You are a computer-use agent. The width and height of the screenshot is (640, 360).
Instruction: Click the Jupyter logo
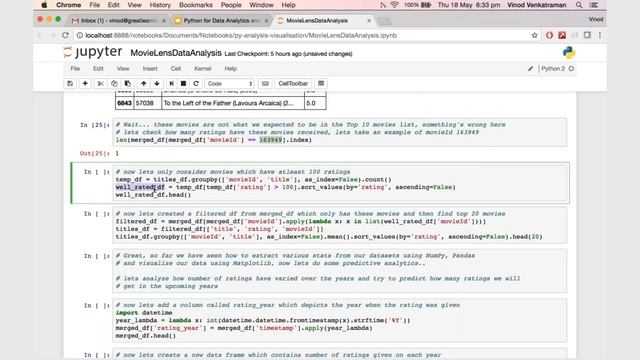pos(93,52)
